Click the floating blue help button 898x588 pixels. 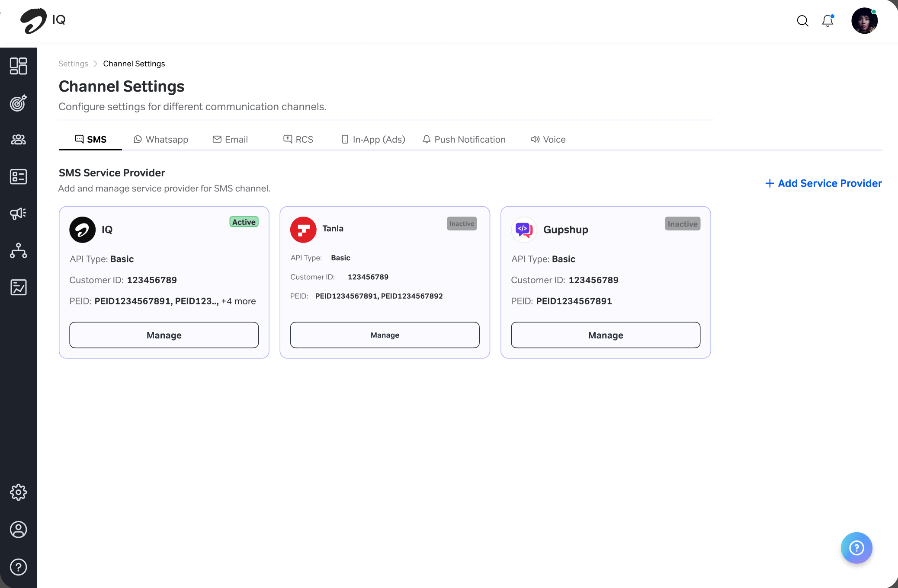[856, 548]
